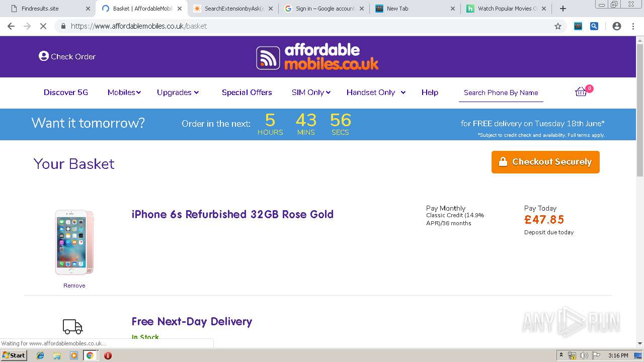Click the 3:16 PM taskbar clock
644x362 pixels.
coord(618,355)
